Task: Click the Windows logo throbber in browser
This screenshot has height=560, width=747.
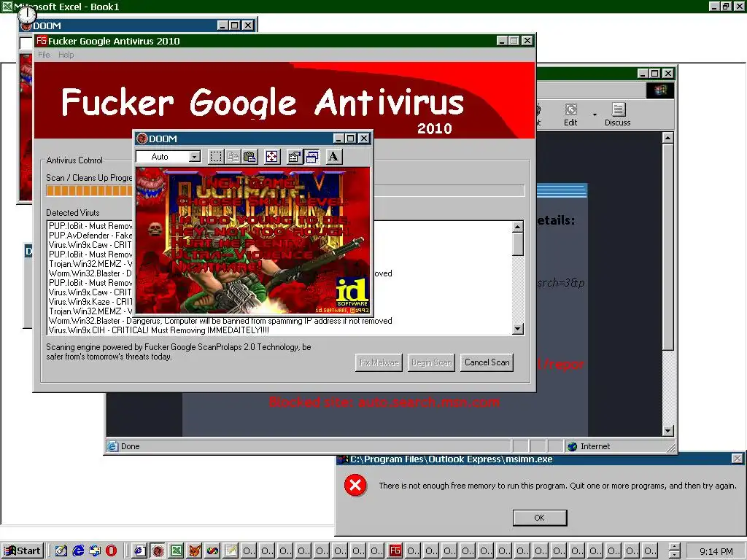Action: pyautogui.click(x=659, y=90)
